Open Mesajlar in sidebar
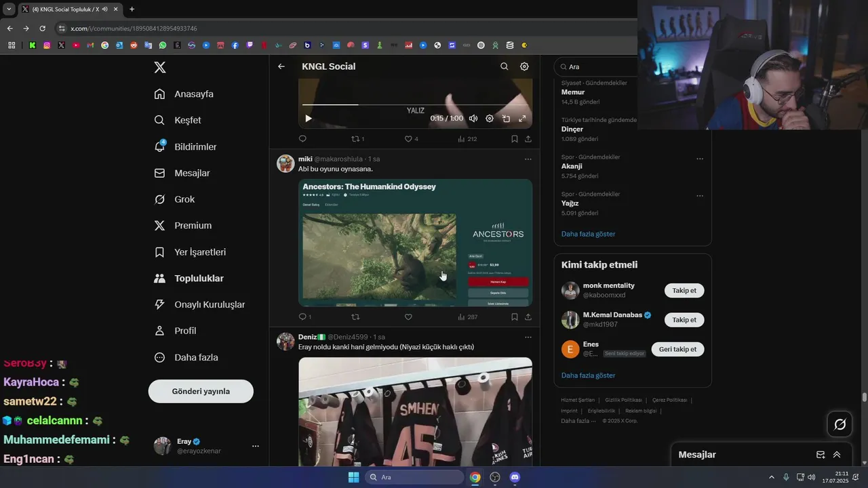 click(x=182, y=173)
